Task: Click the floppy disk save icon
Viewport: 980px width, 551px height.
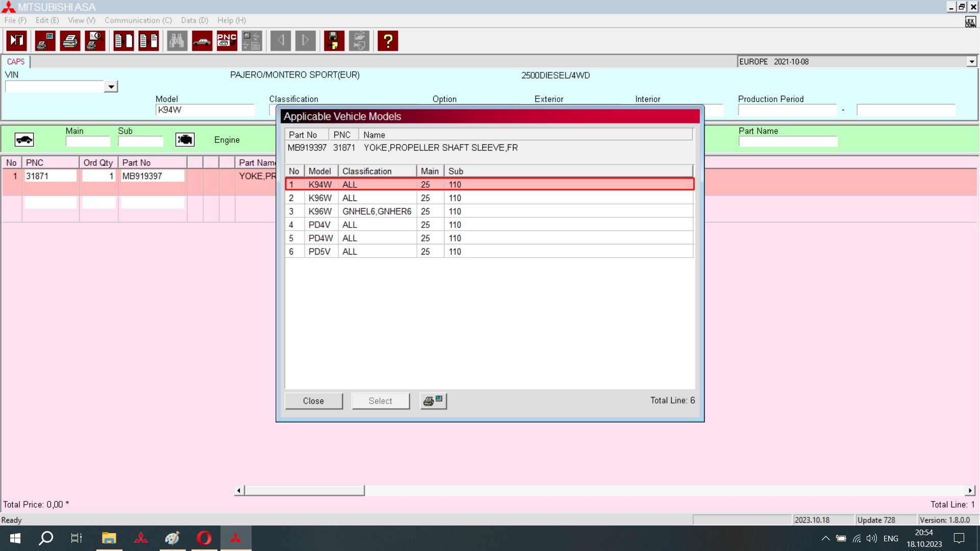Action: [334, 41]
